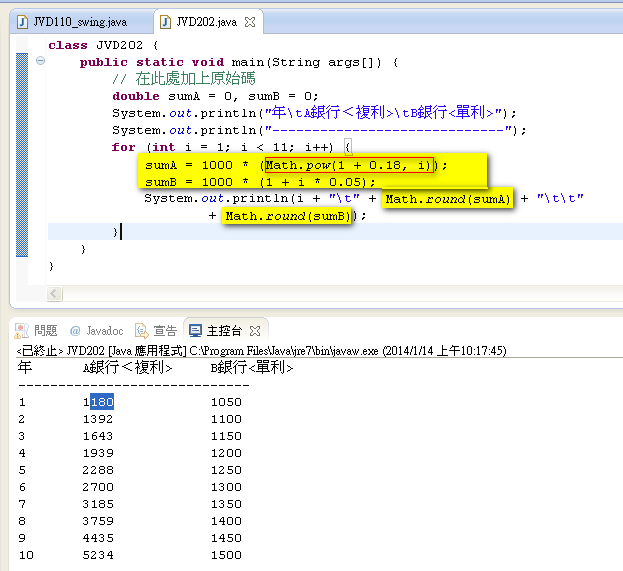Select the JVD202.java editor tab
Viewport: 623px width, 571px height.
(x=207, y=22)
